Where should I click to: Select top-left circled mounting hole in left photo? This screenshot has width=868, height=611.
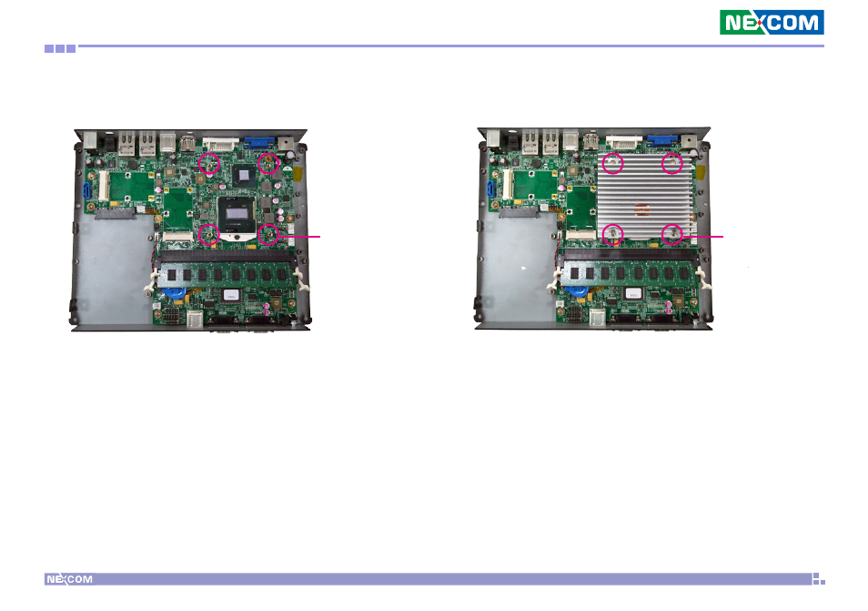[210, 163]
